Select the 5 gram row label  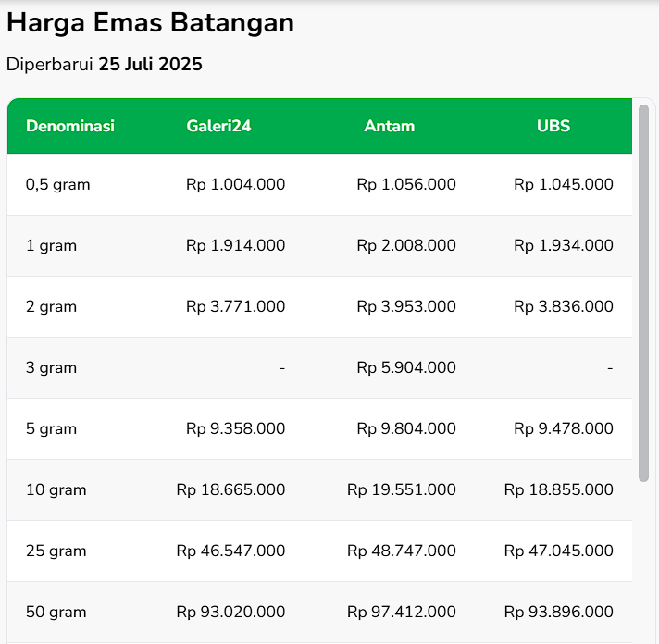coord(52,428)
